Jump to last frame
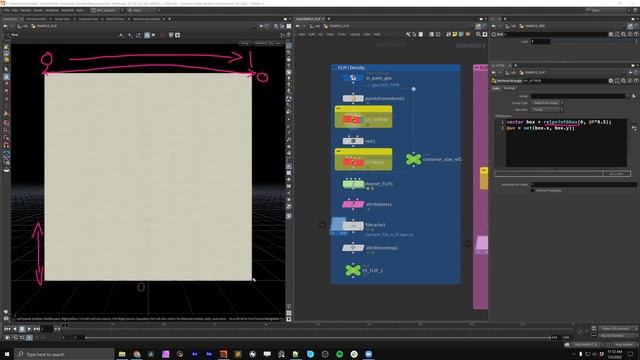 tap(36, 329)
